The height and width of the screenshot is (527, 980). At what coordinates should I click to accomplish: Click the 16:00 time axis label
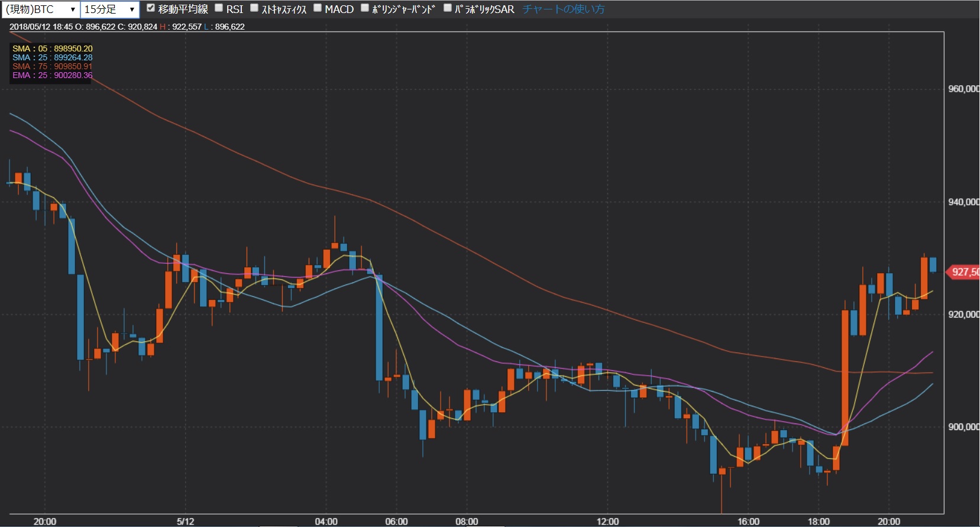(x=748, y=521)
